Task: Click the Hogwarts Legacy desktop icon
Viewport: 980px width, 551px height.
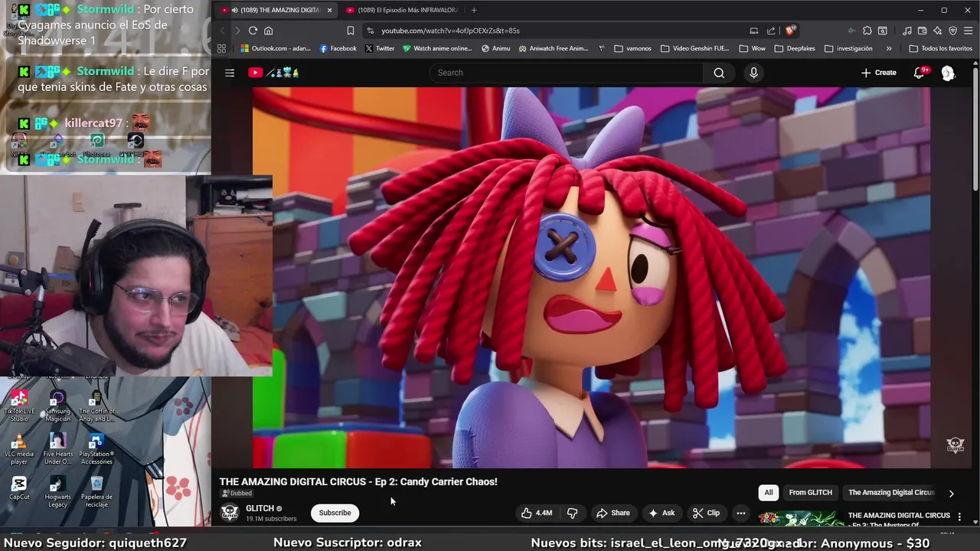Action: (x=57, y=492)
